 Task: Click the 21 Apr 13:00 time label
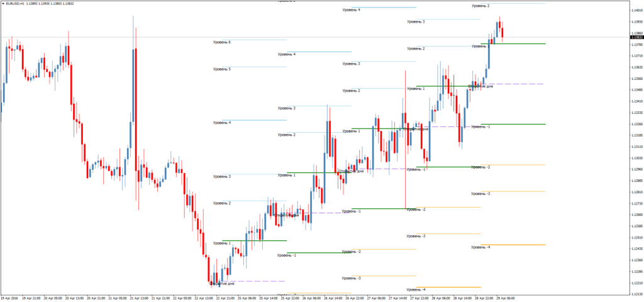138,298
